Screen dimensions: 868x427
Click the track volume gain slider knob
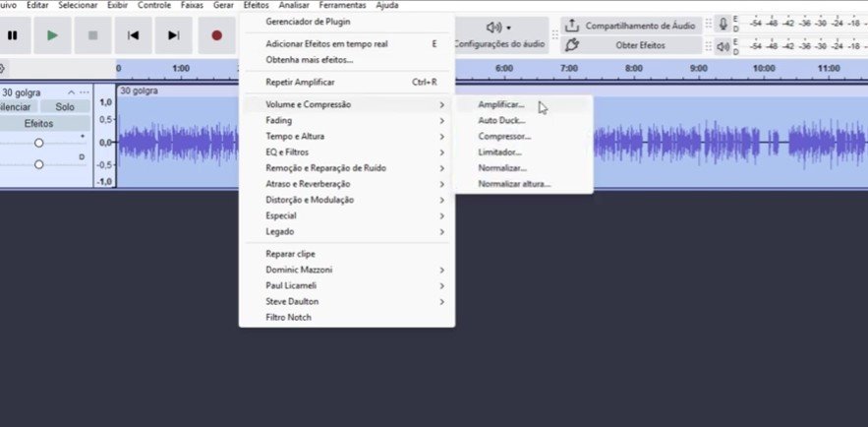[39, 143]
